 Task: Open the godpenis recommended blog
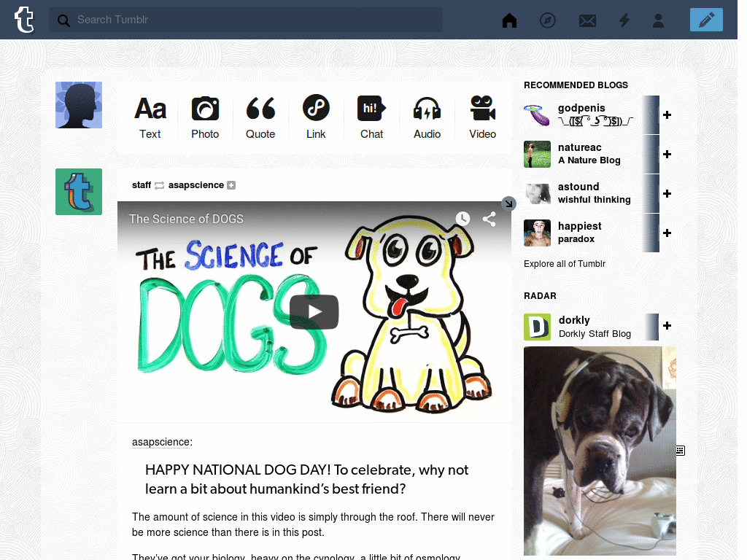581,108
